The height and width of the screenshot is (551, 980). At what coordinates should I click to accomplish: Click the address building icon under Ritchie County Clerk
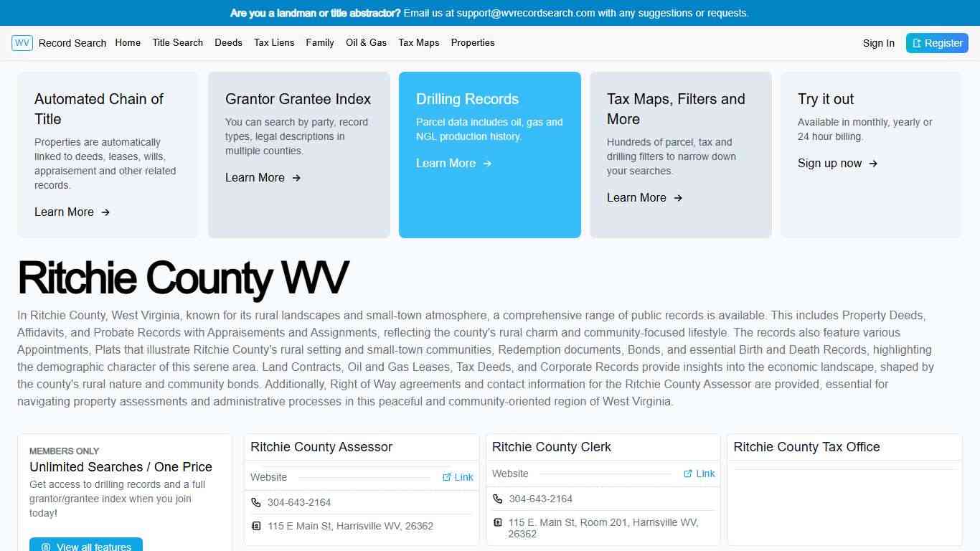tap(498, 522)
